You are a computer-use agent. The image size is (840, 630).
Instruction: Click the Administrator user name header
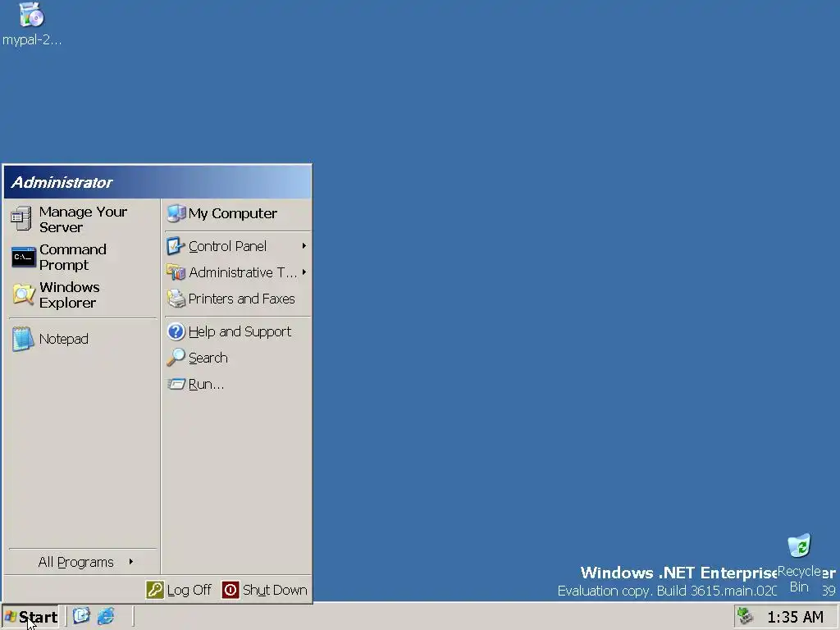[62, 183]
